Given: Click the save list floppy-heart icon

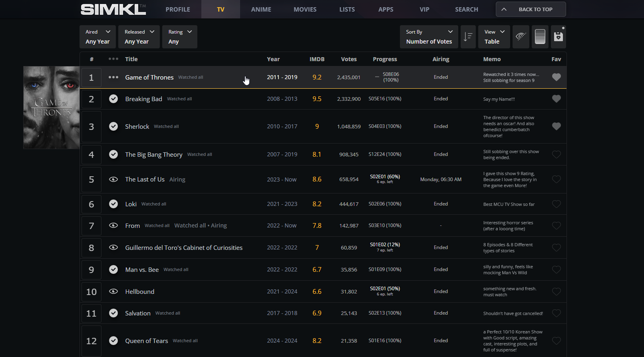Looking at the screenshot, I should (x=558, y=37).
